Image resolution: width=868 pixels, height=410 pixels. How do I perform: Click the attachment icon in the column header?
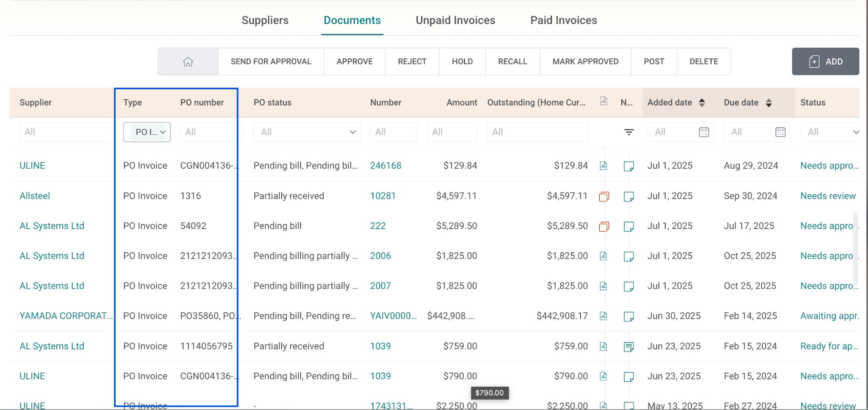tap(604, 101)
